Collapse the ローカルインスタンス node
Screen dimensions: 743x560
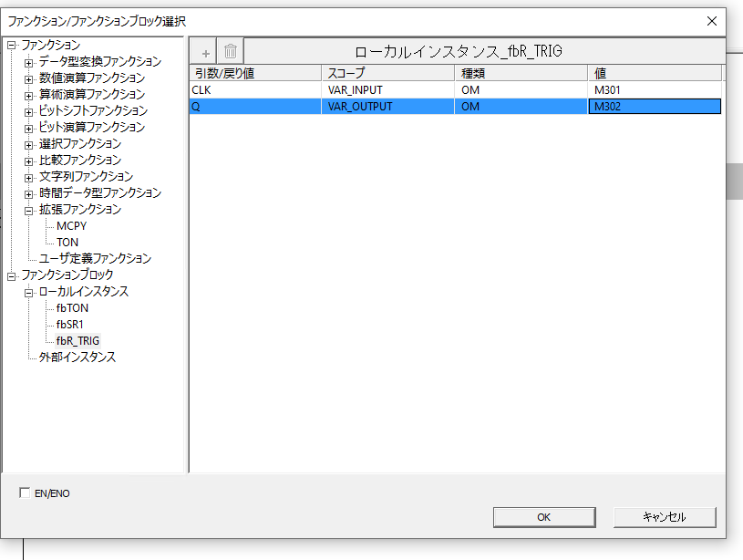pos(29,292)
